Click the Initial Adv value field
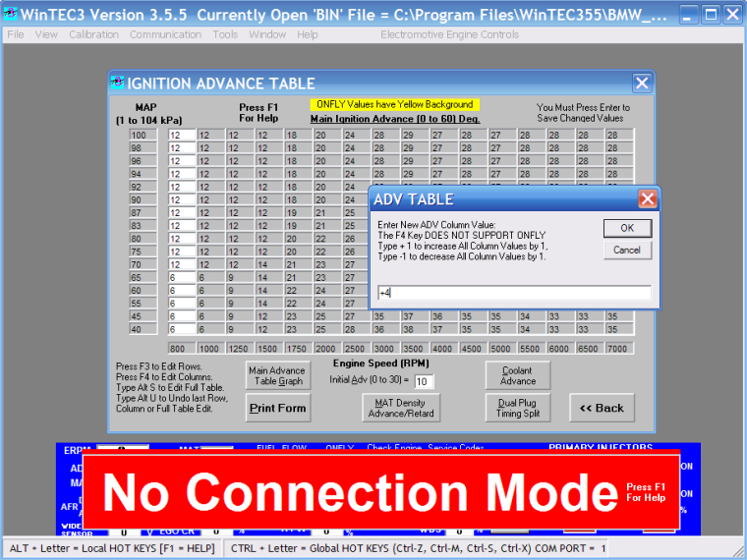Image resolution: width=747 pixels, height=560 pixels. (424, 381)
